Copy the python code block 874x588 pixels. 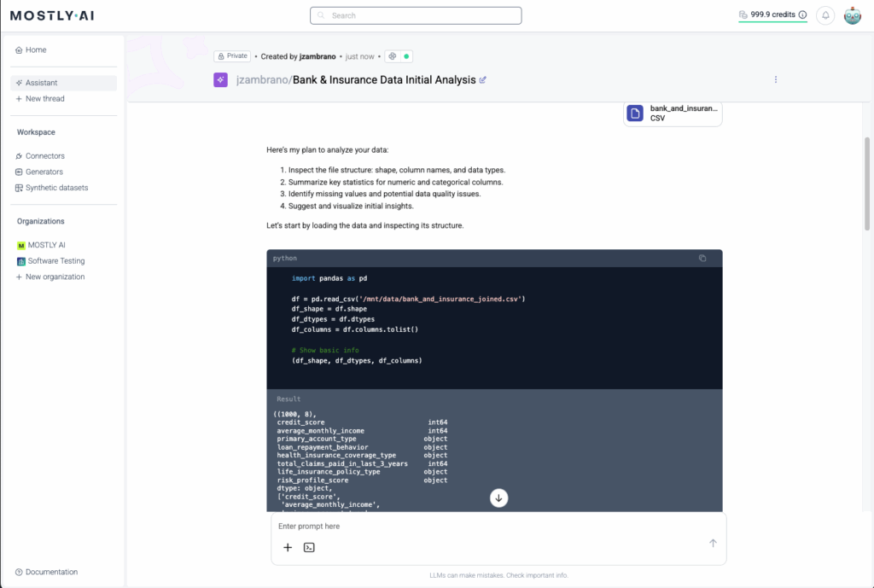pyautogui.click(x=702, y=258)
